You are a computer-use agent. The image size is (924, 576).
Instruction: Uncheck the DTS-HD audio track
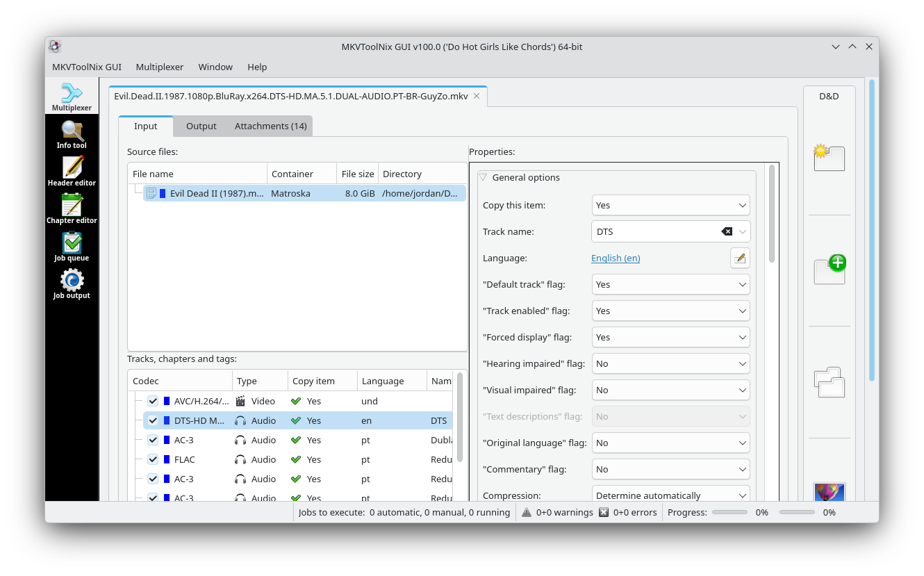[153, 420]
